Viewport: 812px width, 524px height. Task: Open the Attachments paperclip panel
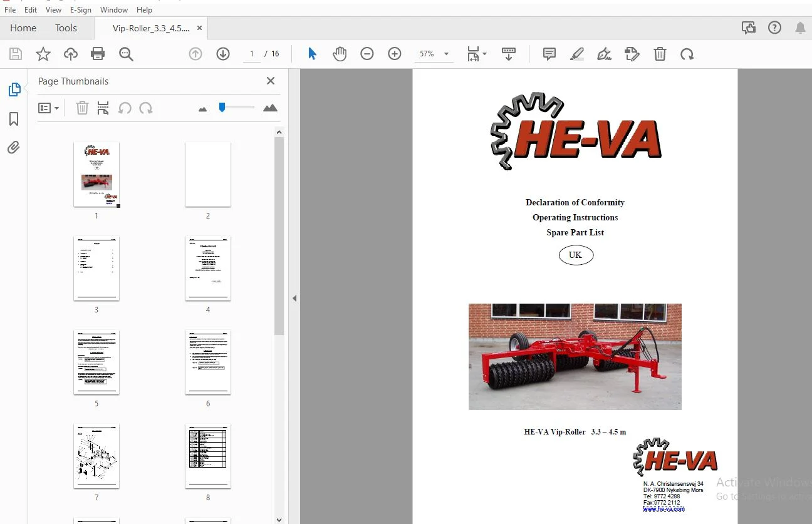(x=14, y=148)
